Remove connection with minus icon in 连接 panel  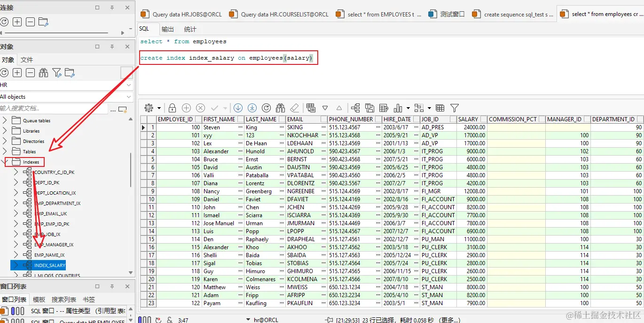click(x=30, y=22)
